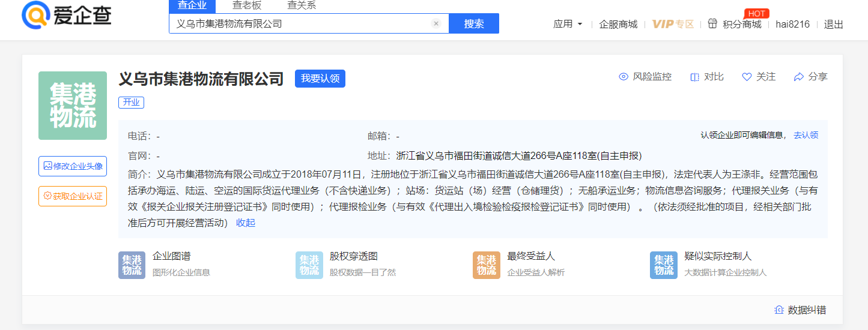
Task: Switch to the 查关系 tab
Action: tap(302, 6)
